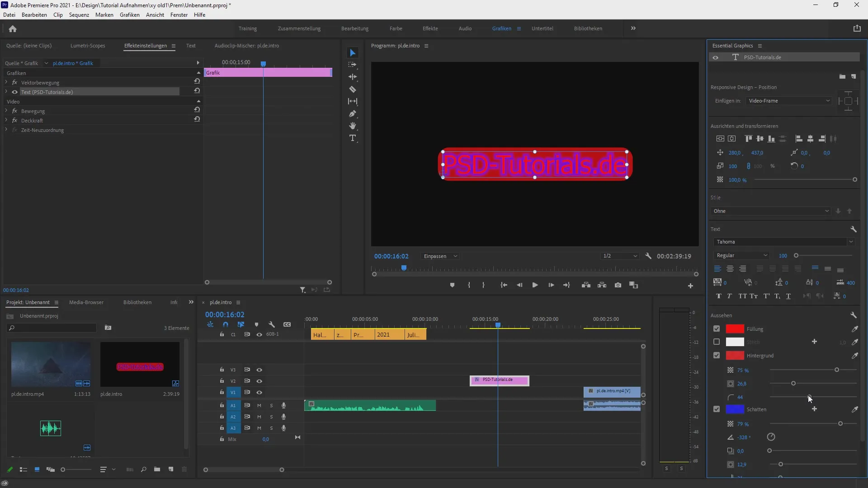Click the Home icon
Image resolution: width=868 pixels, height=488 pixels.
pyautogui.click(x=13, y=28)
